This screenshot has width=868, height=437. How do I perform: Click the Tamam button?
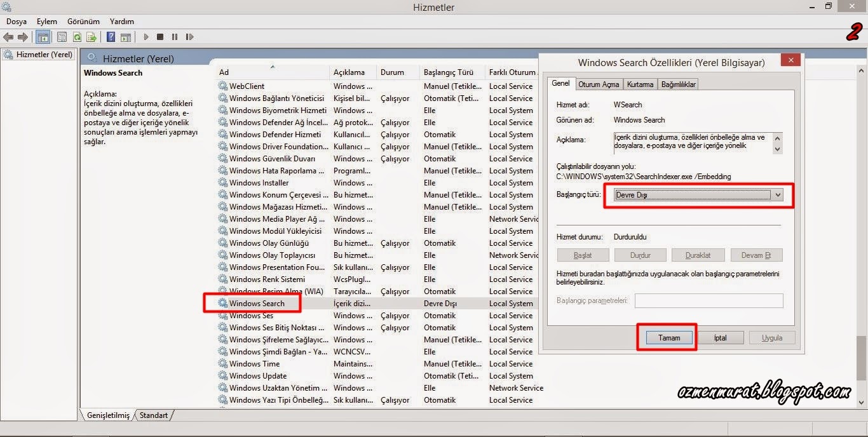pyautogui.click(x=668, y=338)
